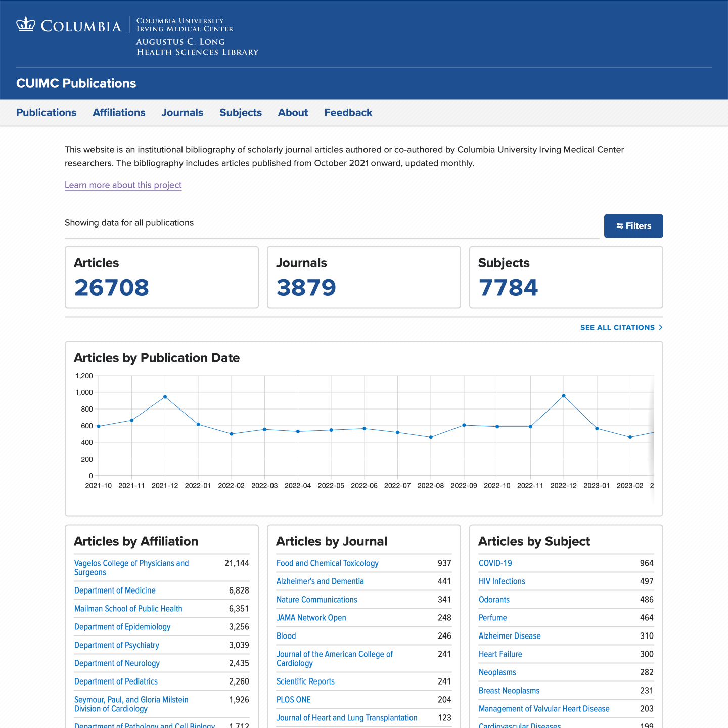Open the Perfume subject
The height and width of the screenshot is (728, 728).
click(493, 618)
